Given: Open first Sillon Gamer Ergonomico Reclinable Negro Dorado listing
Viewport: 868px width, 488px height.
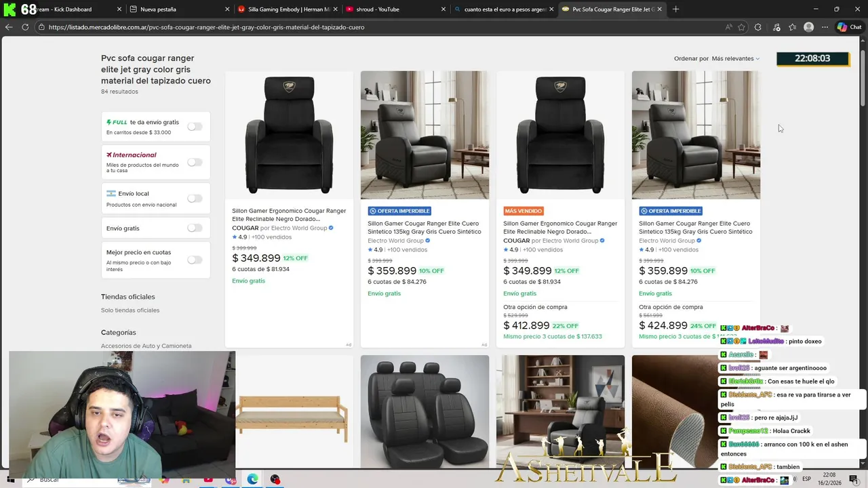Looking at the screenshot, I should click(x=289, y=215).
